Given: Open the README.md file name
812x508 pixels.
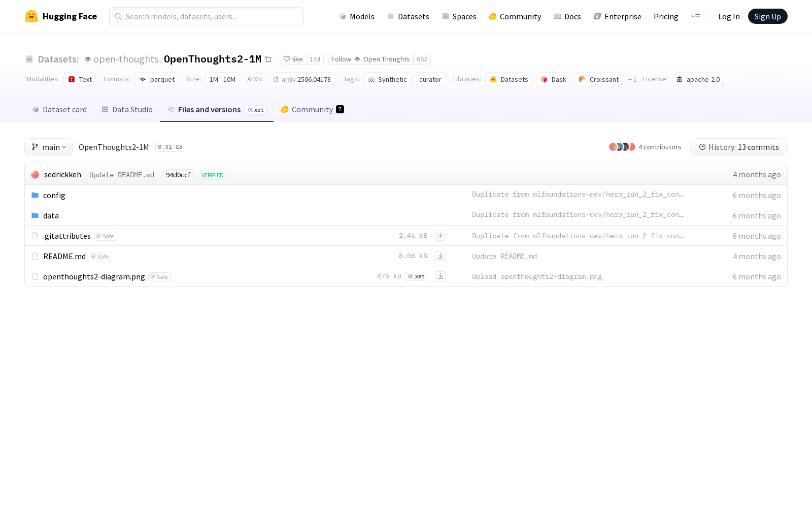Looking at the screenshot, I should click(64, 256).
